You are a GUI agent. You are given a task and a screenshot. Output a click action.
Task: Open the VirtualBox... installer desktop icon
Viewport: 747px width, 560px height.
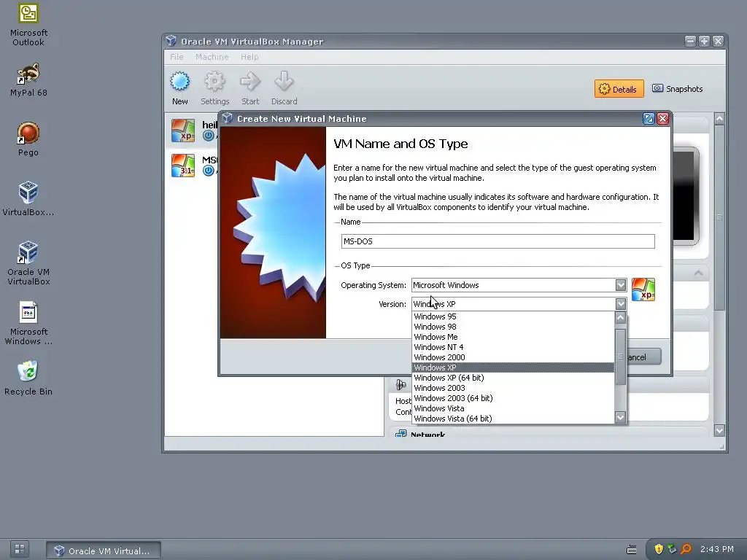pos(28,199)
